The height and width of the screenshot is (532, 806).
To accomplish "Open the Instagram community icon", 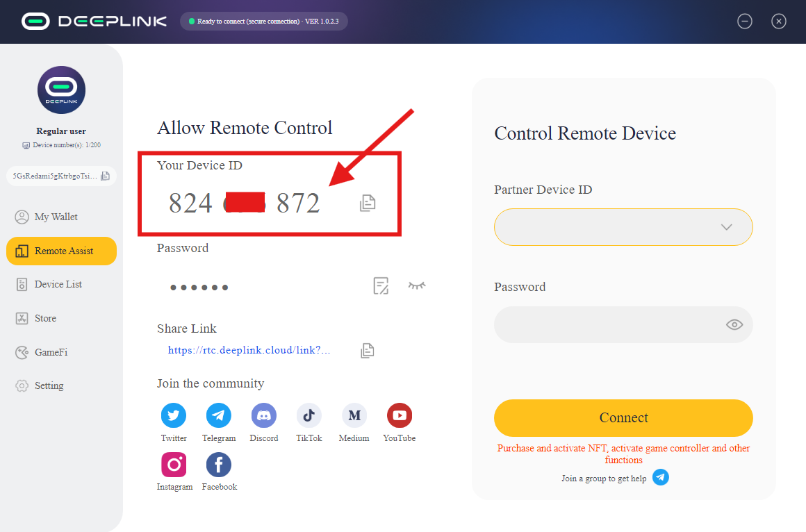I will (x=174, y=465).
